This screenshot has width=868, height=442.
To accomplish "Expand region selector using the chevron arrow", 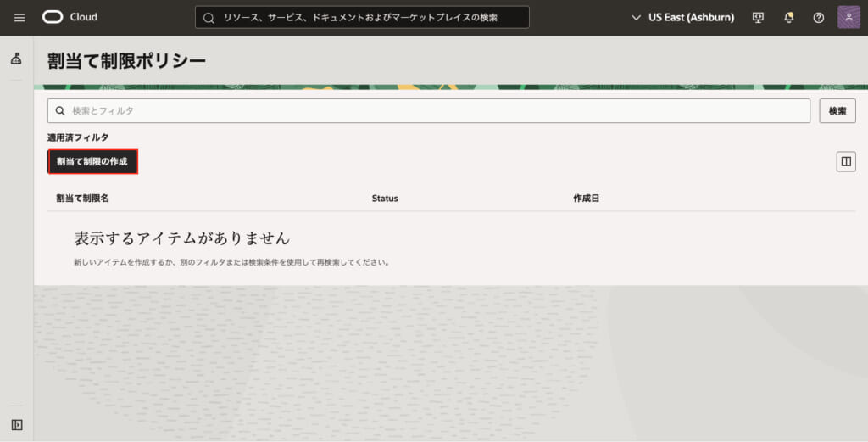I will point(637,18).
